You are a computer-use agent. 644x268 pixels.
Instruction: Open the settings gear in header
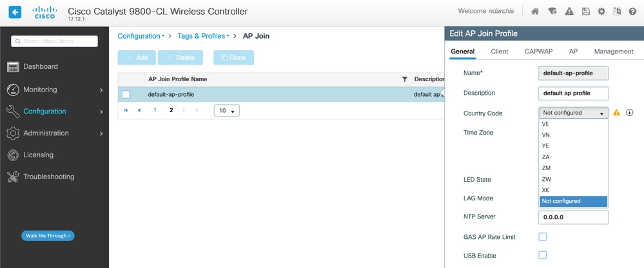[x=601, y=12]
